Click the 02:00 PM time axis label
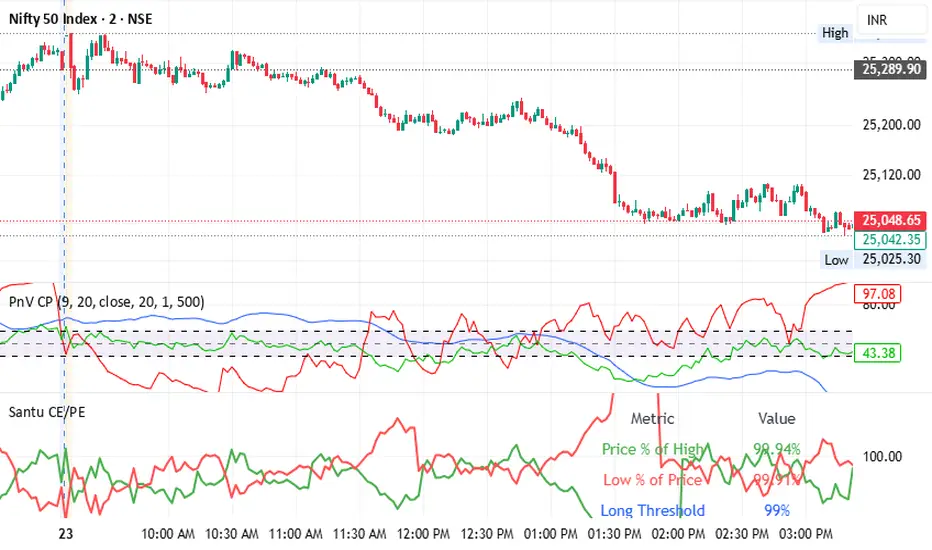The width and height of the screenshot is (932, 550). 678,533
